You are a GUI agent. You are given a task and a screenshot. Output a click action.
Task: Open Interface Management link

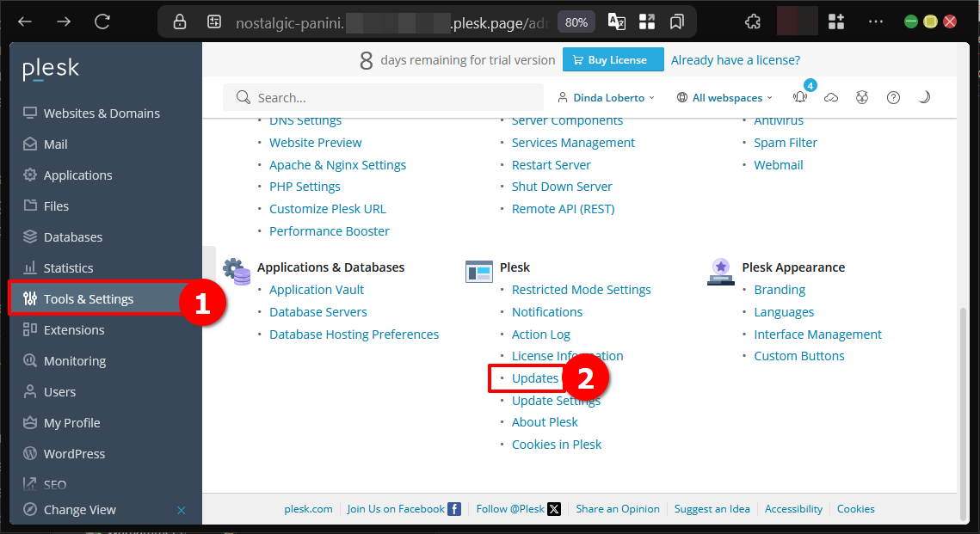tap(817, 335)
